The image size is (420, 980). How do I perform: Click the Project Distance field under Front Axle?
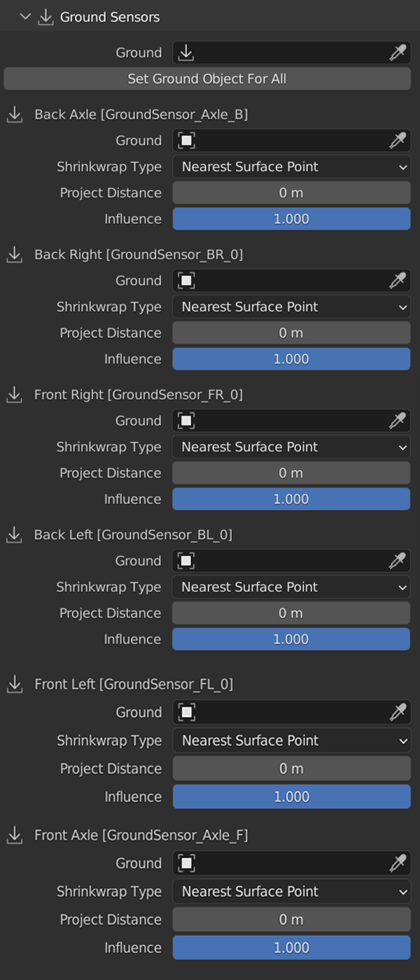(291, 919)
